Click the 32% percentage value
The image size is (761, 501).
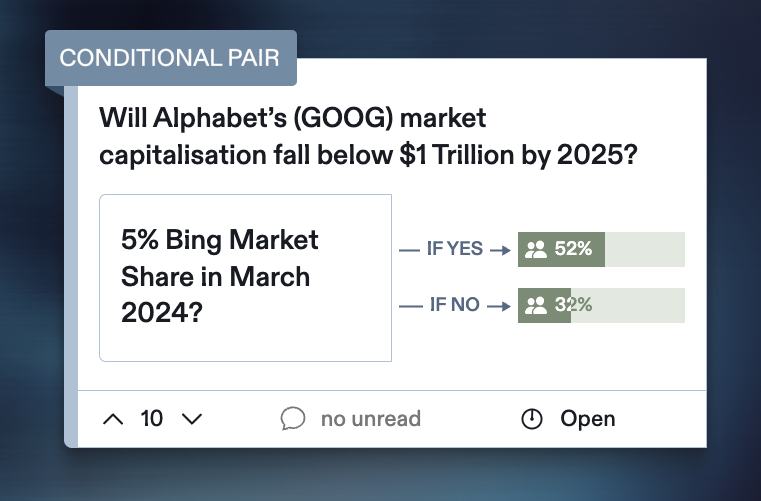coord(574,305)
